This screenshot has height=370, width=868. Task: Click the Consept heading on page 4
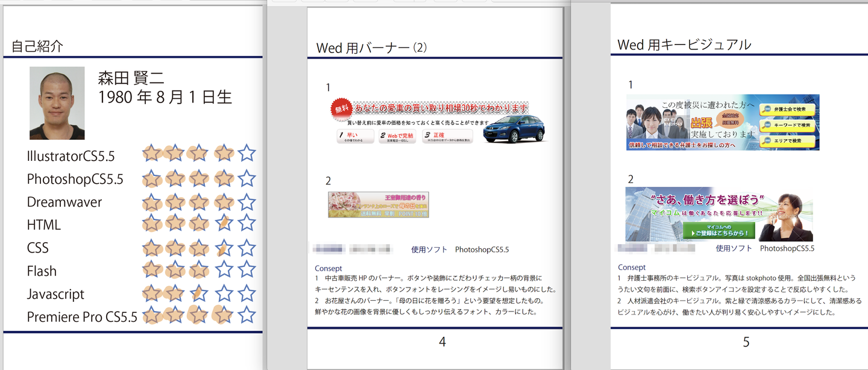pos(328,268)
